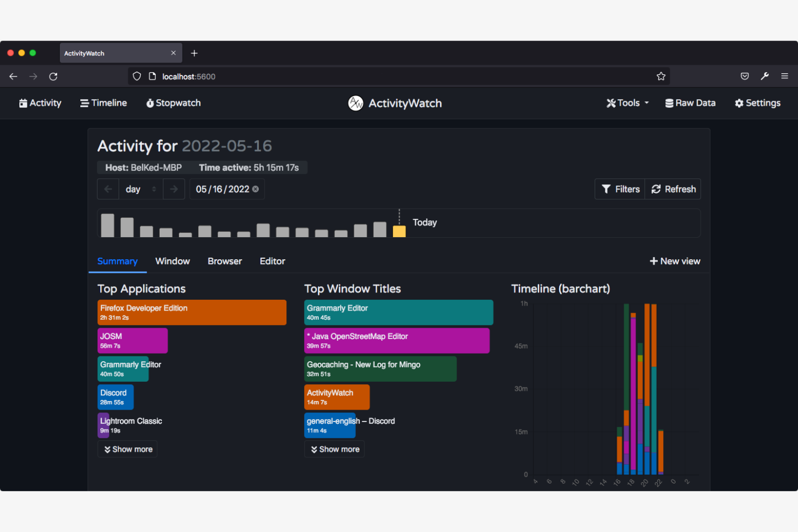This screenshot has height=532, width=798.
Task: Click the Firefox Developer Edition application bar
Action: pyautogui.click(x=192, y=313)
